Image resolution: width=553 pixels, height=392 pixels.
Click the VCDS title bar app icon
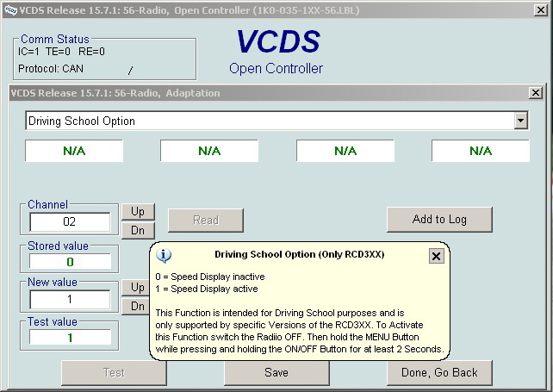10,9
